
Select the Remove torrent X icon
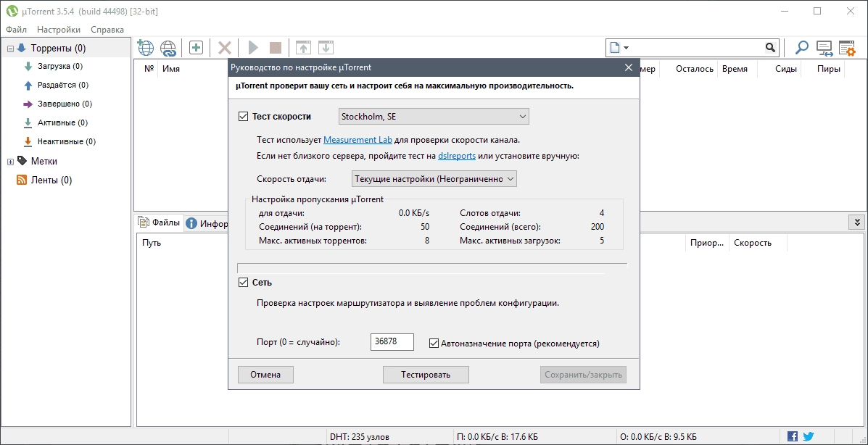[x=224, y=47]
